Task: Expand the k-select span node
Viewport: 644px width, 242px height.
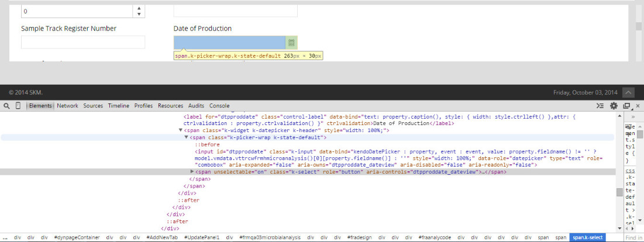Action: [x=192, y=171]
